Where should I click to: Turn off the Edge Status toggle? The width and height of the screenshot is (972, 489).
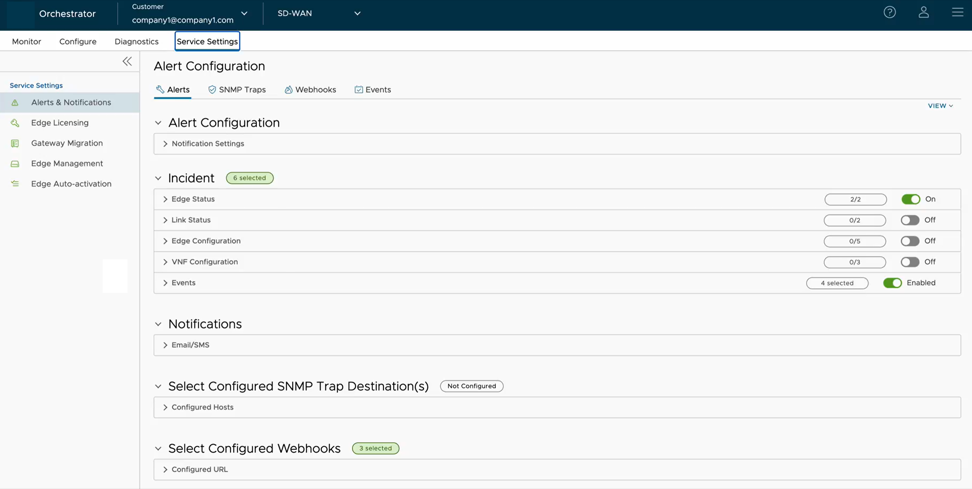[910, 199]
